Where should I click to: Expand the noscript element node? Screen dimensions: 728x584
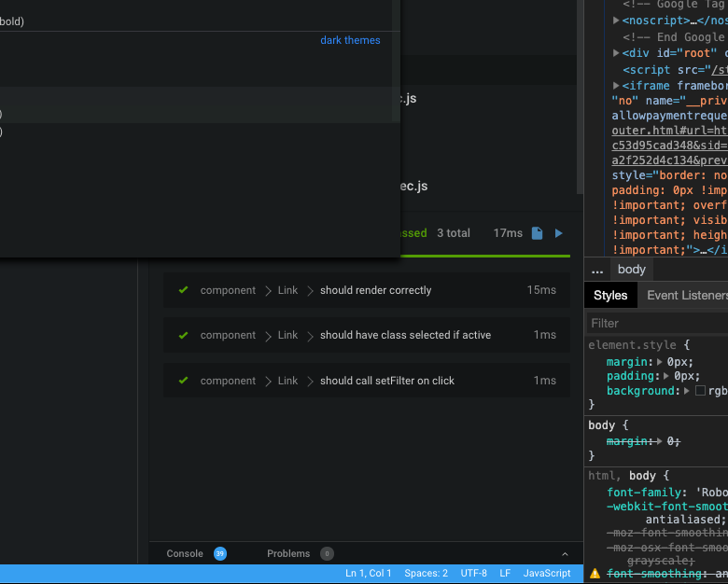pyautogui.click(x=616, y=20)
